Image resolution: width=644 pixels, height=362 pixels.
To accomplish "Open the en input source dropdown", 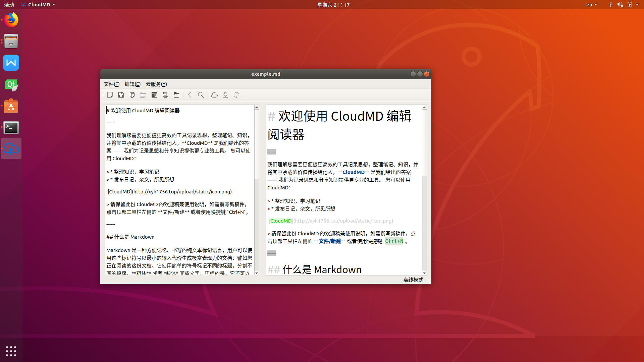I will coord(592,5).
